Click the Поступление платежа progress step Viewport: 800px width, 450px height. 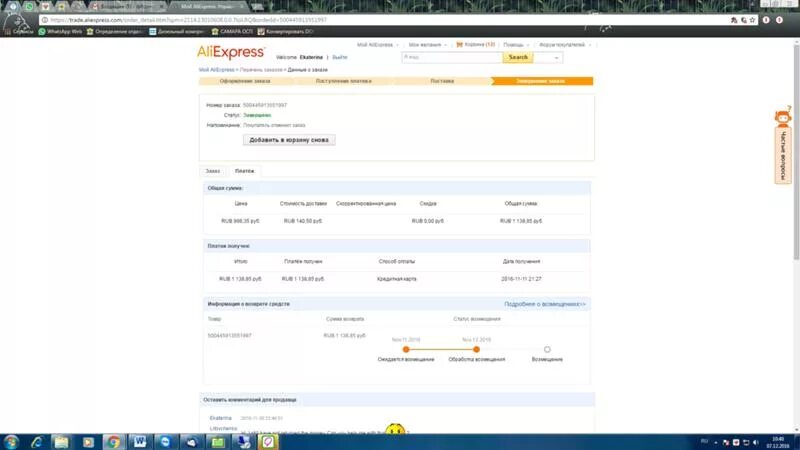coord(343,81)
